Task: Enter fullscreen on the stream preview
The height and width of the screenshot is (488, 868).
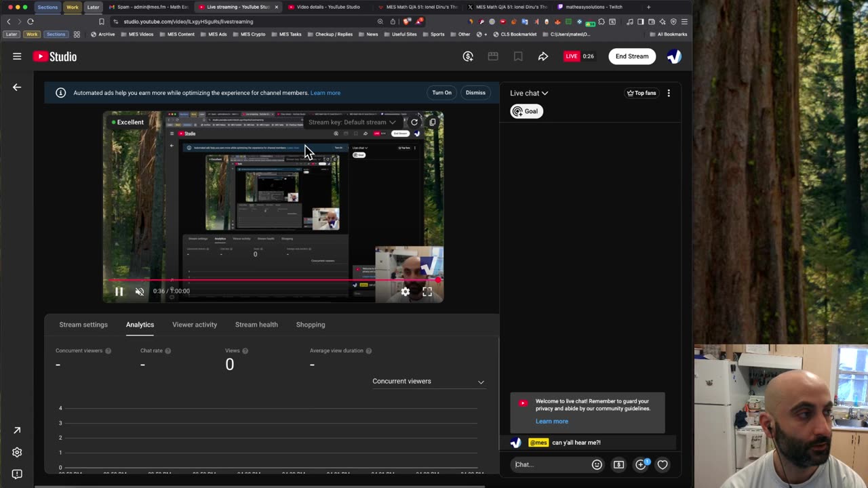Action: click(x=427, y=291)
